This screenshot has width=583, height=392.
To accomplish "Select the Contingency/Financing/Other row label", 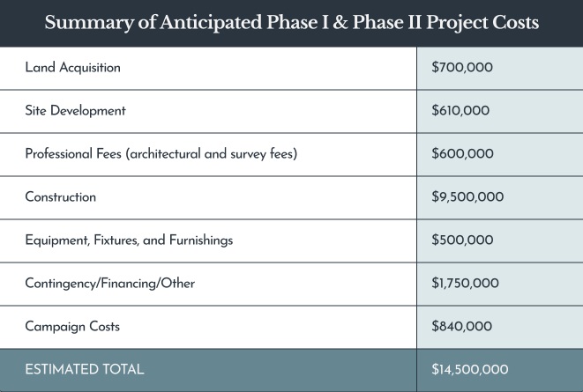I will [110, 283].
